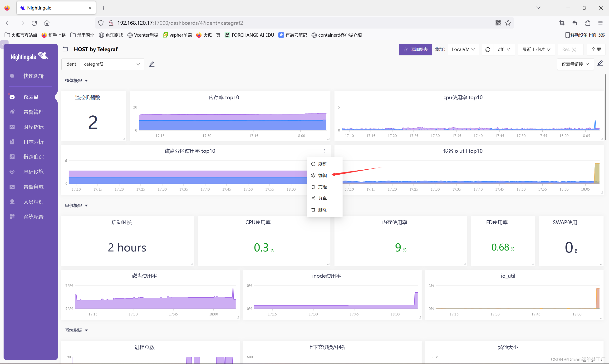This screenshot has width=609, height=364.
Task: Bookmark this page with the star icon
Action: tap(508, 23)
